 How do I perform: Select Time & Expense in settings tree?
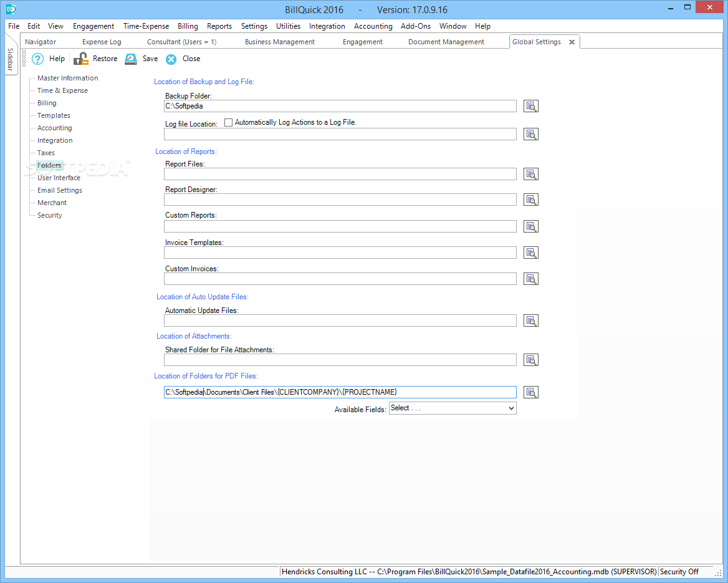(x=62, y=90)
